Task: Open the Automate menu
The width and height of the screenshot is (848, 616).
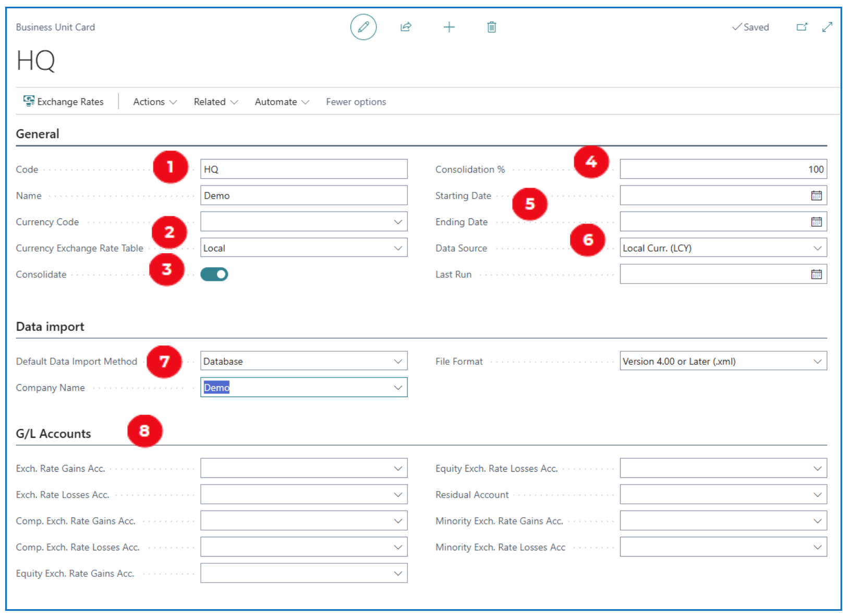Action: (282, 102)
